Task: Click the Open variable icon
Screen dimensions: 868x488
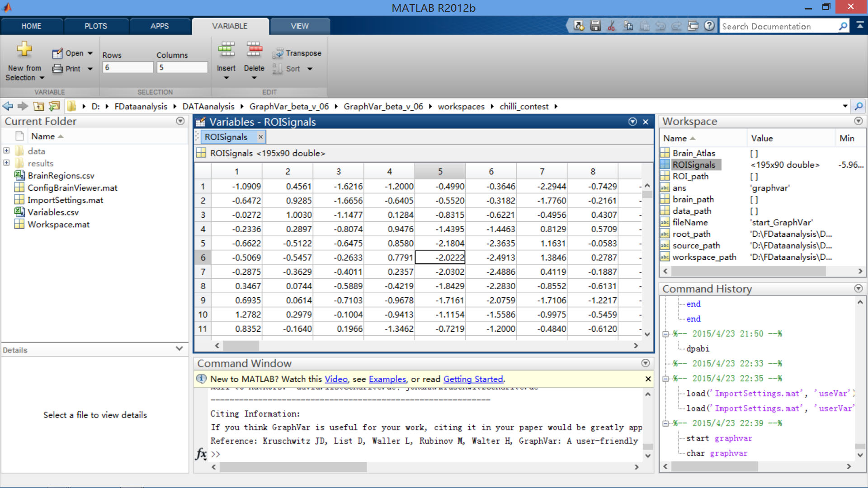Action: coord(57,53)
